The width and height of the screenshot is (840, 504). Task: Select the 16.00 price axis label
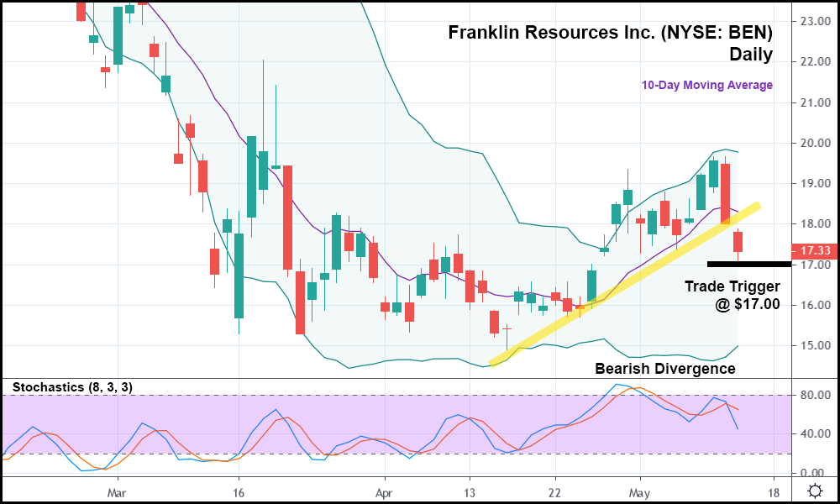[x=816, y=305]
